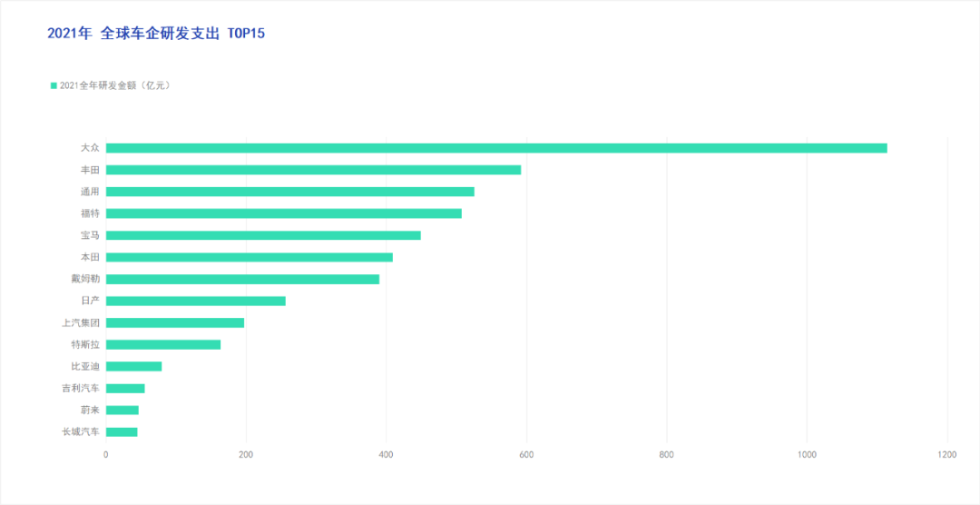This screenshot has height=505, width=980.
Task: Select the 特斯拉 bar
Action: (163, 345)
